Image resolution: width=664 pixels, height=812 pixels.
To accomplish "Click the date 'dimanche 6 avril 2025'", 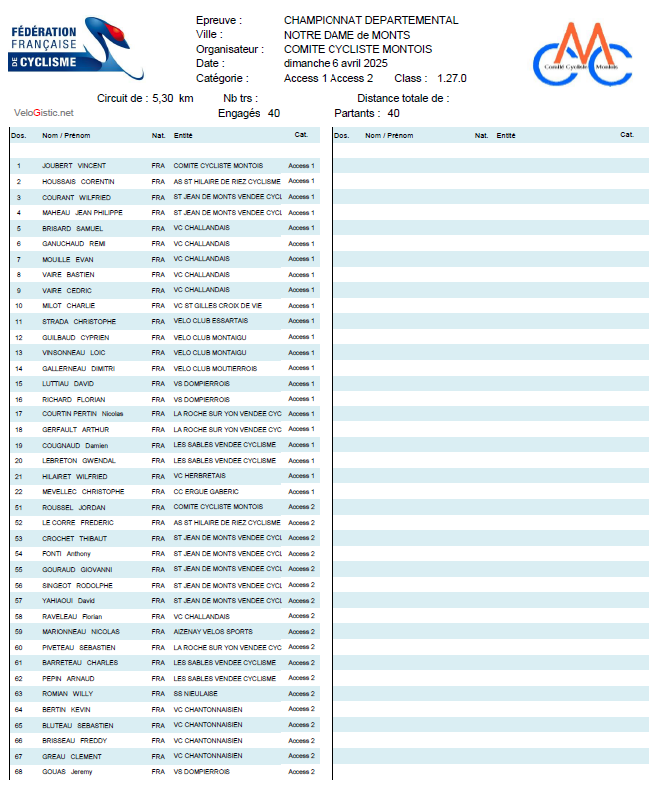I will pyautogui.click(x=335, y=63).
